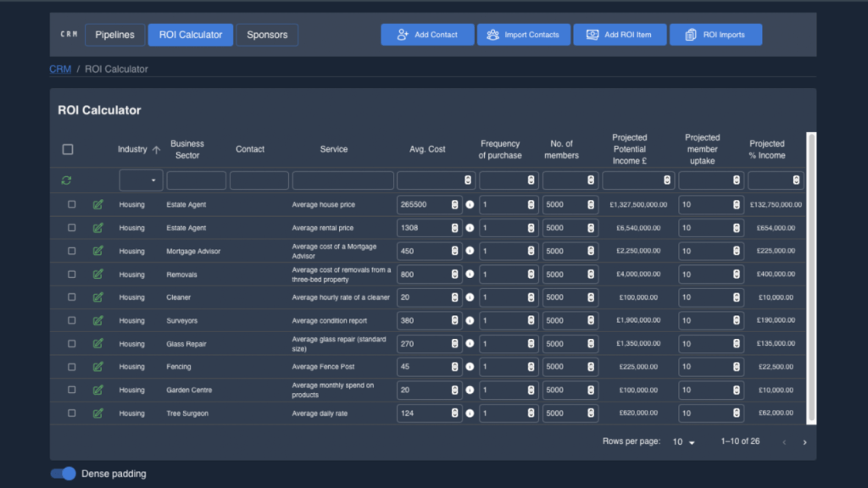Click the Business Sector filter input field
The width and height of the screenshot is (868, 488).
pos(197,180)
